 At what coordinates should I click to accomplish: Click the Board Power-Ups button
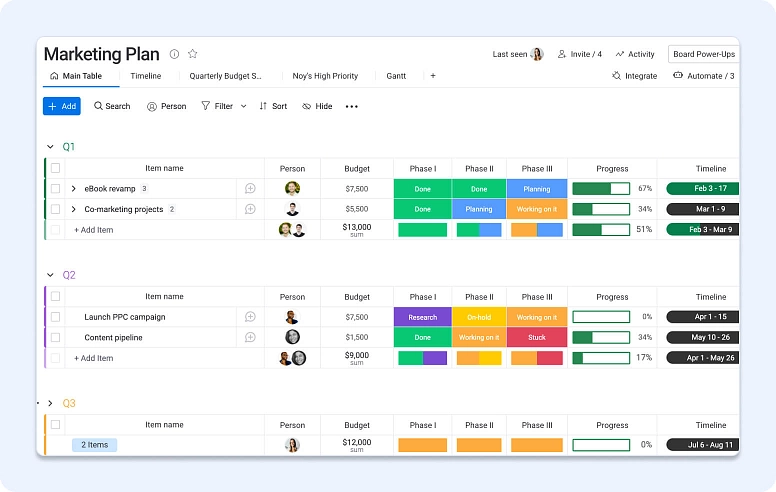pos(703,54)
